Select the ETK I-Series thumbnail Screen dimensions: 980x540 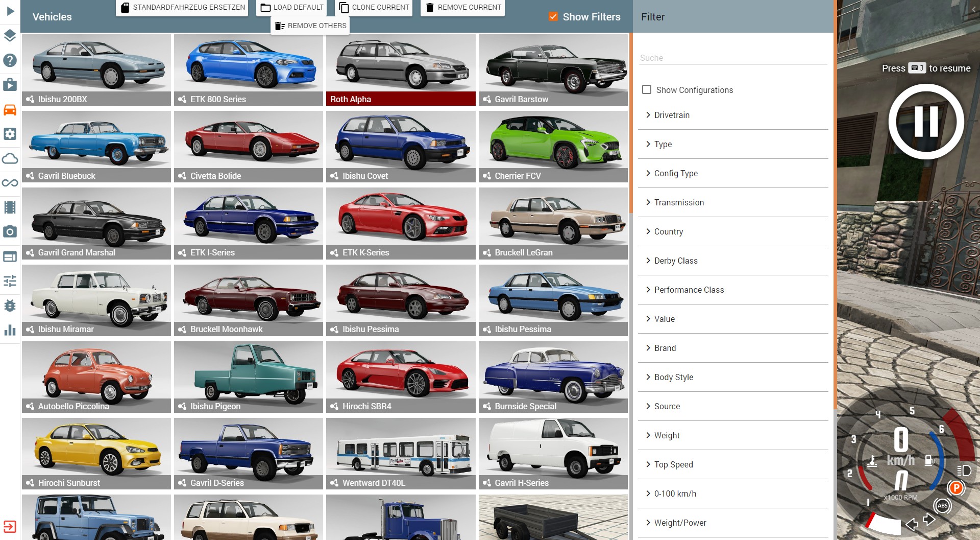[249, 223]
